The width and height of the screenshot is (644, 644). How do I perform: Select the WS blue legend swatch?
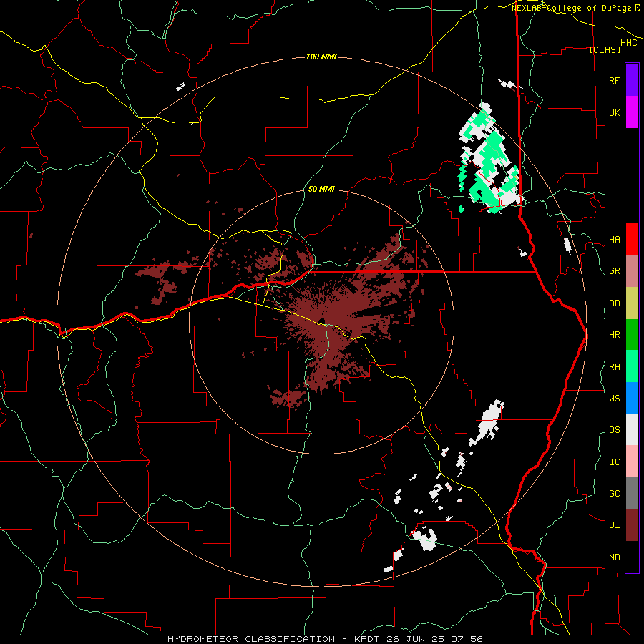632,398
